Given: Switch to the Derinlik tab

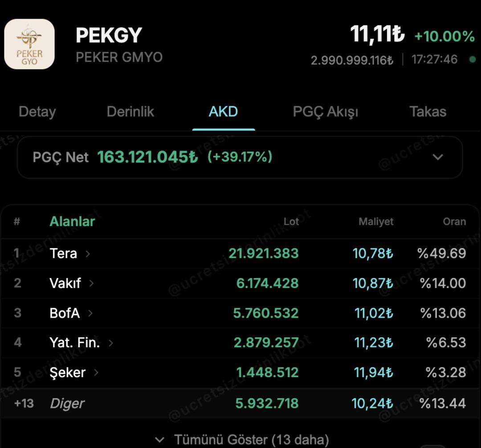Looking at the screenshot, I should (130, 112).
